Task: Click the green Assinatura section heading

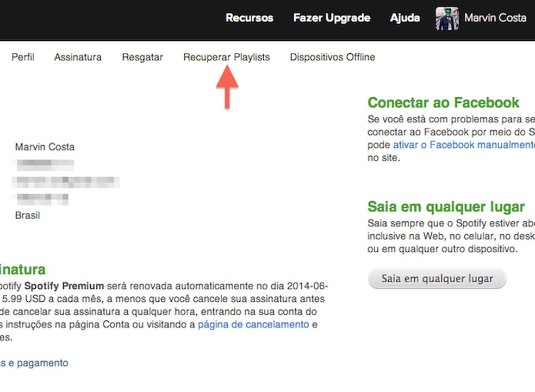Action: tap(23, 269)
